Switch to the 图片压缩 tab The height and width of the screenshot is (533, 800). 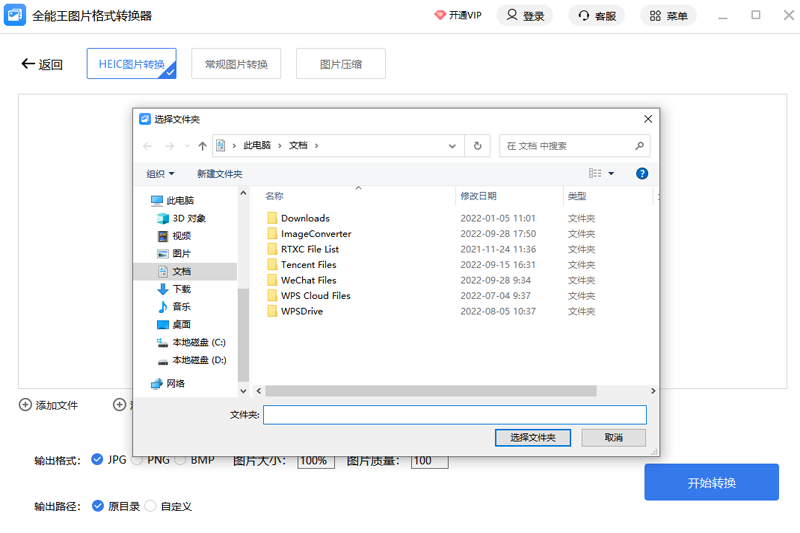coord(340,64)
